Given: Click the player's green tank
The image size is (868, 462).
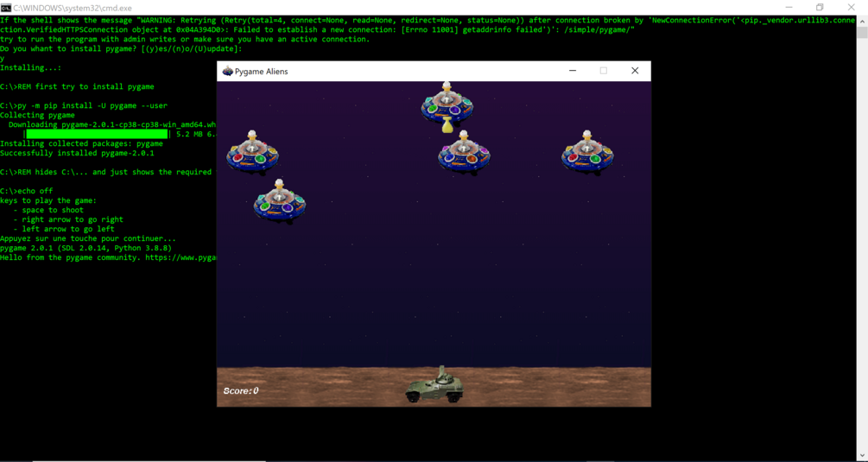Looking at the screenshot, I should pos(434,384).
